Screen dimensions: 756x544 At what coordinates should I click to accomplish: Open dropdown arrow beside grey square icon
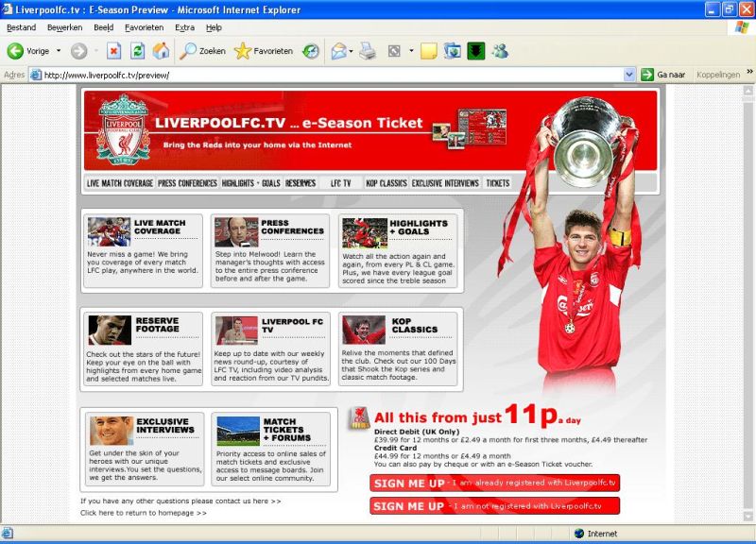tap(411, 51)
